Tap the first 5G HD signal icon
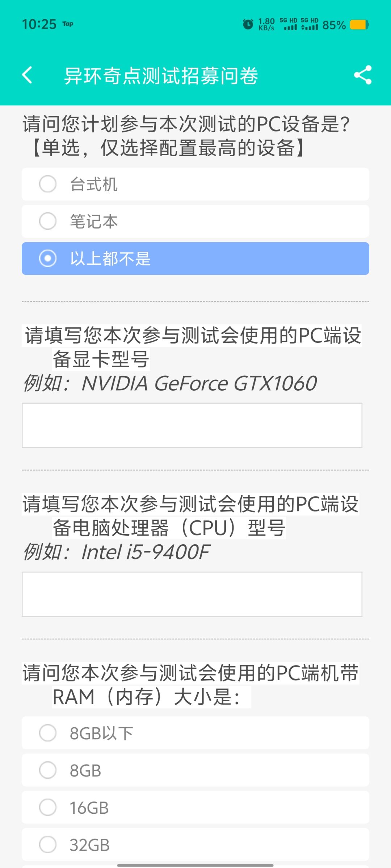Screen dimensions: 391x868 [x=289, y=24]
